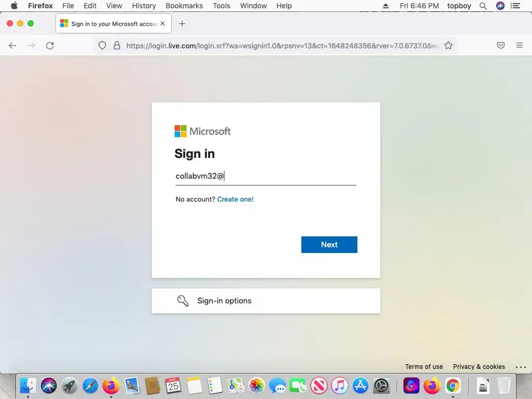Click the email input field

coord(266,176)
